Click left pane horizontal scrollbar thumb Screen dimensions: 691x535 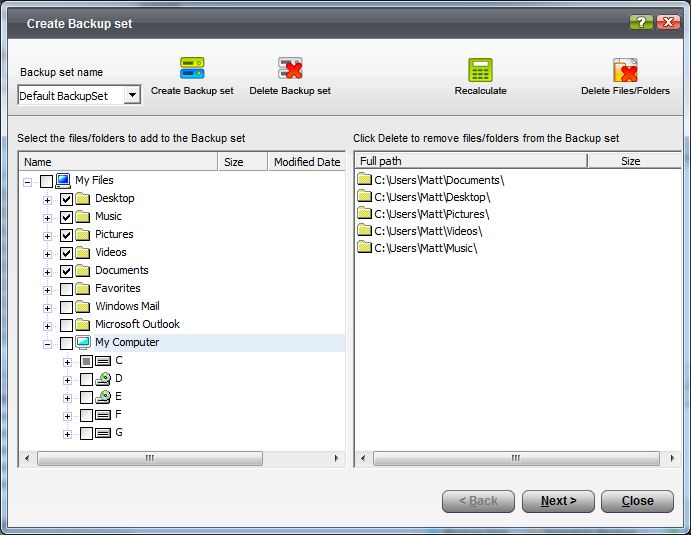[150, 458]
